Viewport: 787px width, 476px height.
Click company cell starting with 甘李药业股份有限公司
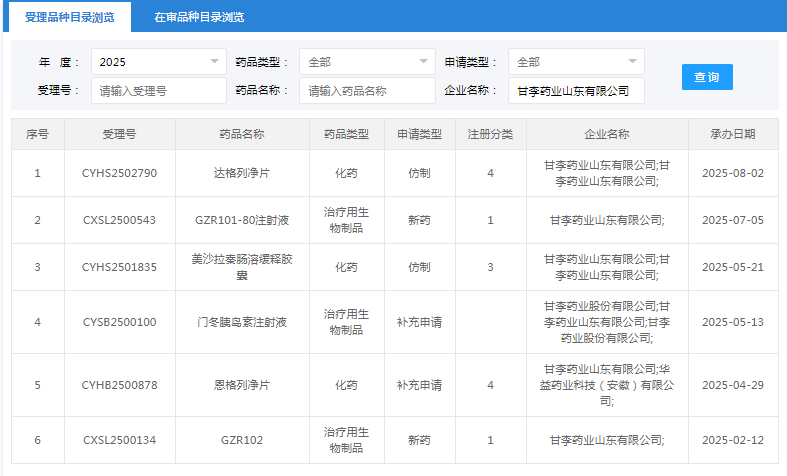(x=607, y=322)
